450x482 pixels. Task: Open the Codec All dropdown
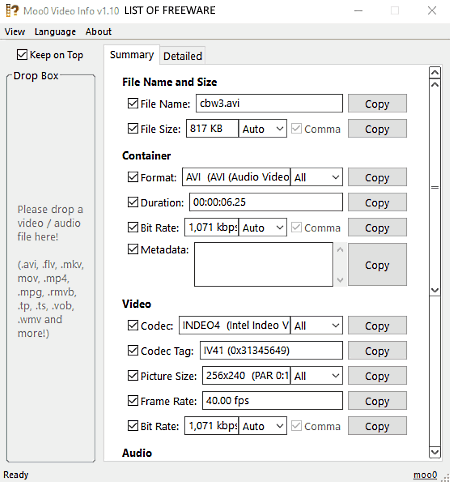316,325
